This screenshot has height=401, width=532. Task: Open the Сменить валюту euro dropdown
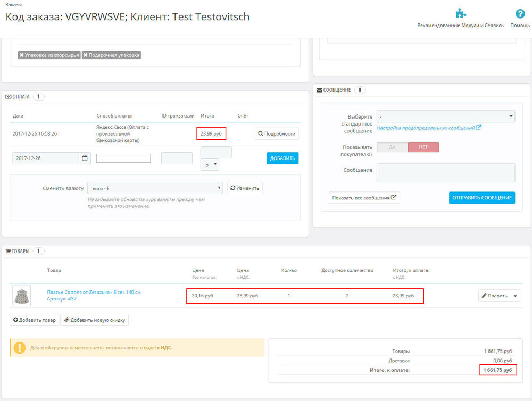155,188
